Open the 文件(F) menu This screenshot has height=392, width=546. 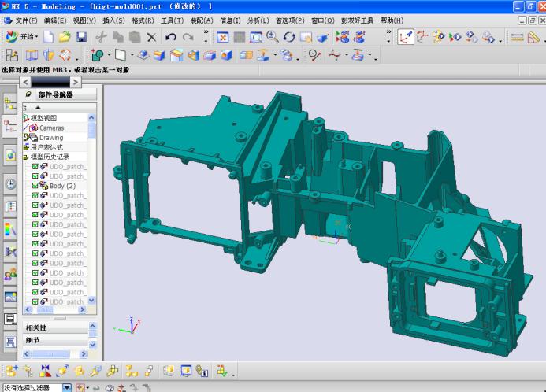pos(26,20)
